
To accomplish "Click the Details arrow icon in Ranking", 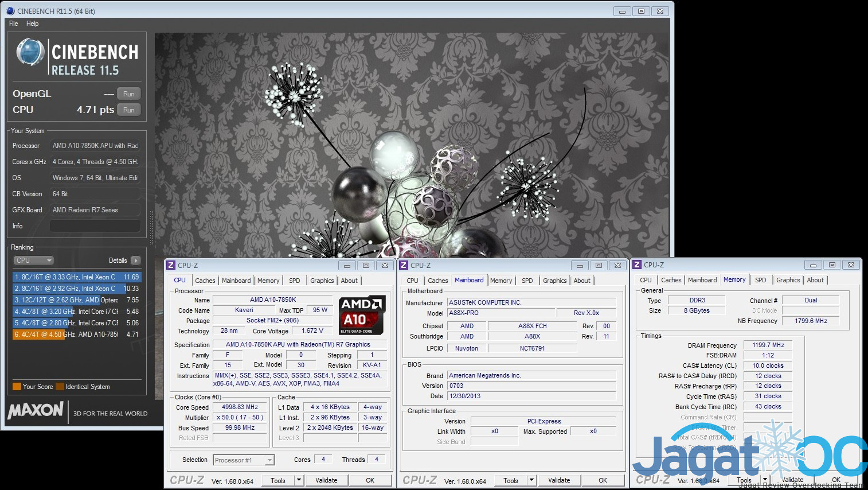I will point(135,260).
